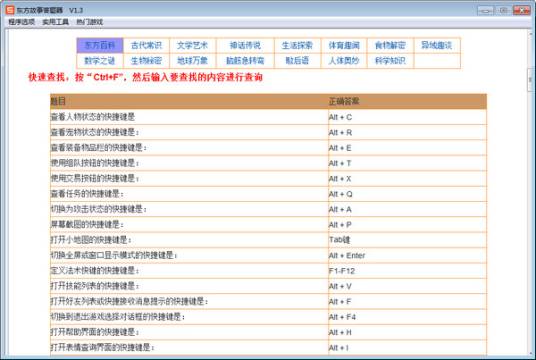Image resolution: width=536 pixels, height=360 pixels.
Task: Click answer cell Alt + Q
Action: coord(407,194)
